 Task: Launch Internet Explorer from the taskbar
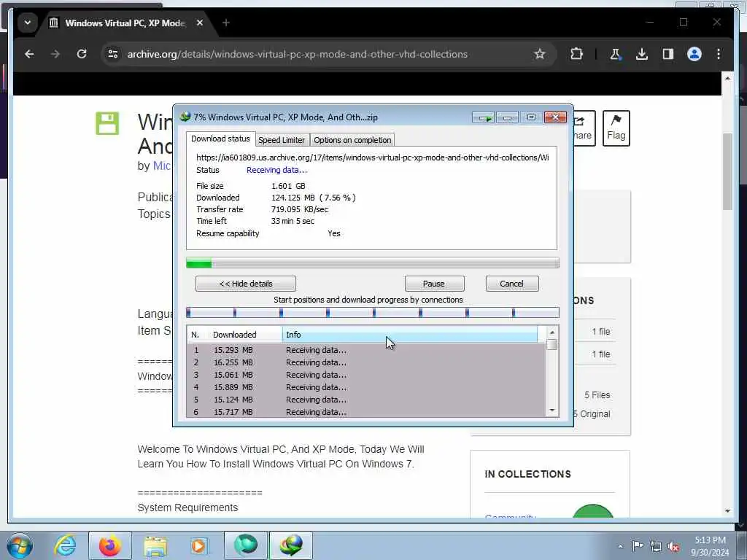click(x=65, y=545)
